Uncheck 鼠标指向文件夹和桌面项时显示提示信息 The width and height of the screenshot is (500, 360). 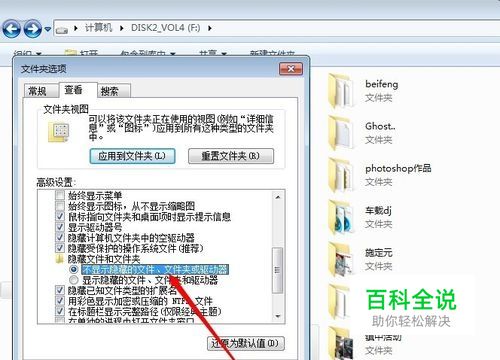(60, 216)
